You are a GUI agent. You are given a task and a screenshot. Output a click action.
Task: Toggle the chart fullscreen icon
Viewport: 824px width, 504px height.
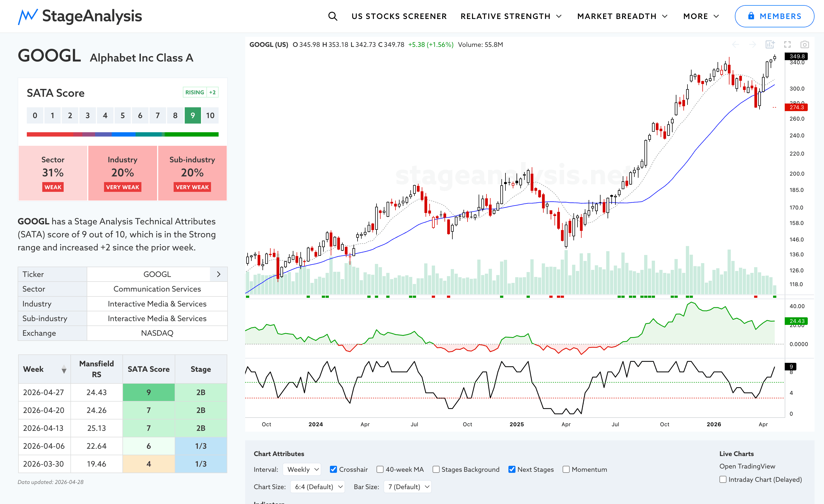tap(787, 44)
